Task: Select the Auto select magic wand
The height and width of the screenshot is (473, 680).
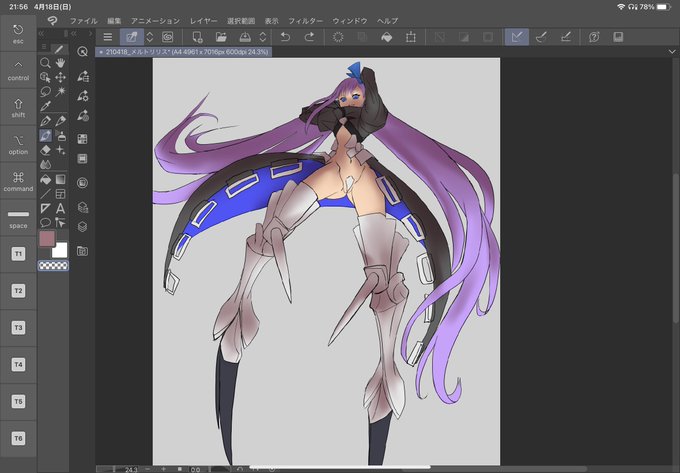Action: tap(60, 91)
